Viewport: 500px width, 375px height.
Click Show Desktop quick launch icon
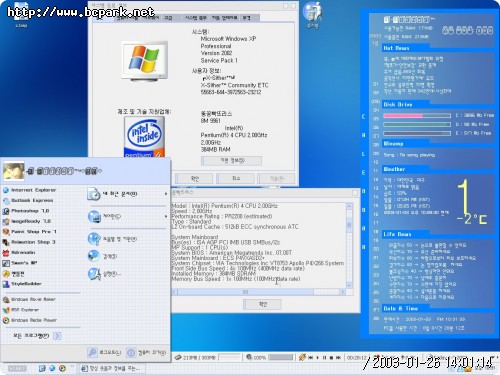(x=42, y=368)
